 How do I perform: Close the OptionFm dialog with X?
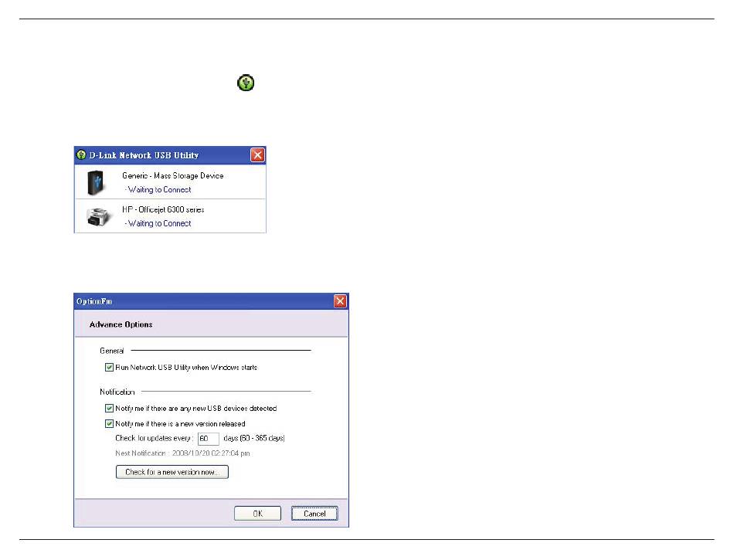pos(340,301)
